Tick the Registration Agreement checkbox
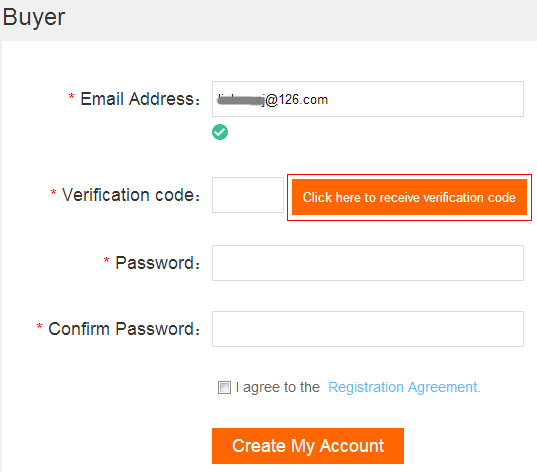537x472 pixels. [x=224, y=387]
